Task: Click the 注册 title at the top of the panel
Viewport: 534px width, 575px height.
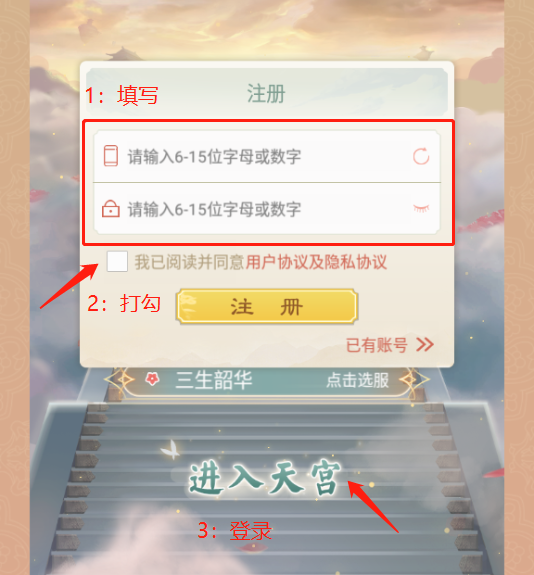Action: coord(266,94)
